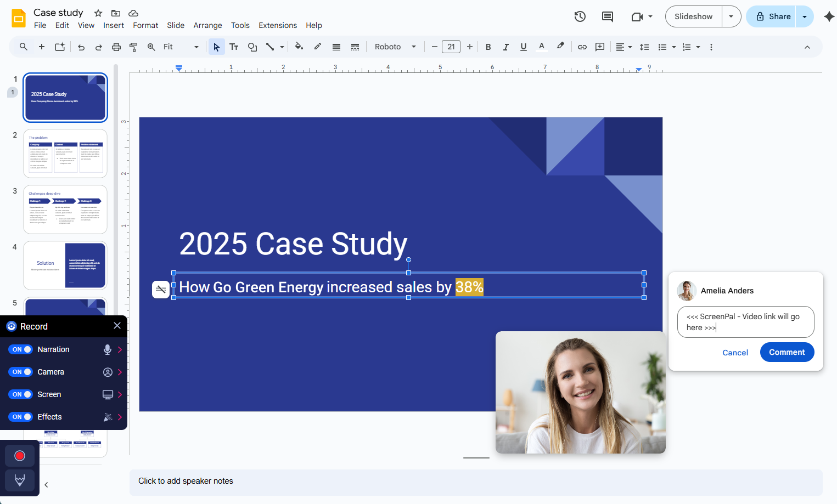
Task: Open line and paragraph spacing
Action: [x=645, y=47]
